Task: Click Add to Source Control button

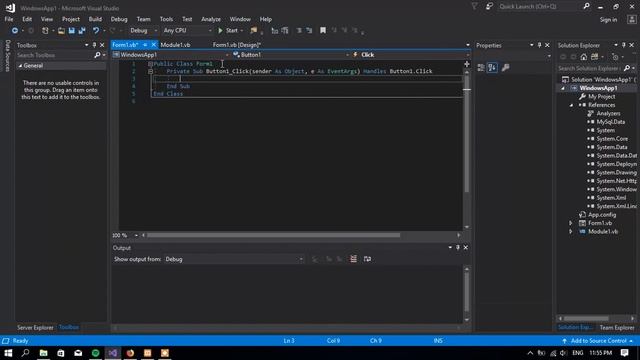Action: click(598, 341)
